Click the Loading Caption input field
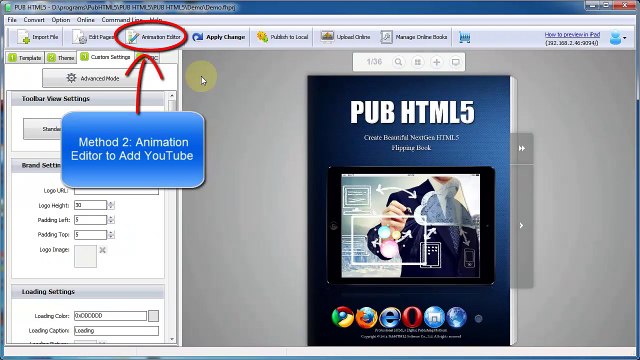This screenshot has height=360, width=640. [x=116, y=331]
